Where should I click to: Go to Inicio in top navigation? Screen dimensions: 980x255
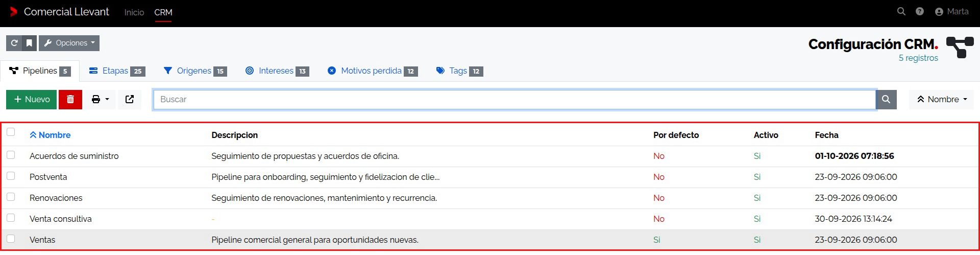pyautogui.click(x=134, y=12)
